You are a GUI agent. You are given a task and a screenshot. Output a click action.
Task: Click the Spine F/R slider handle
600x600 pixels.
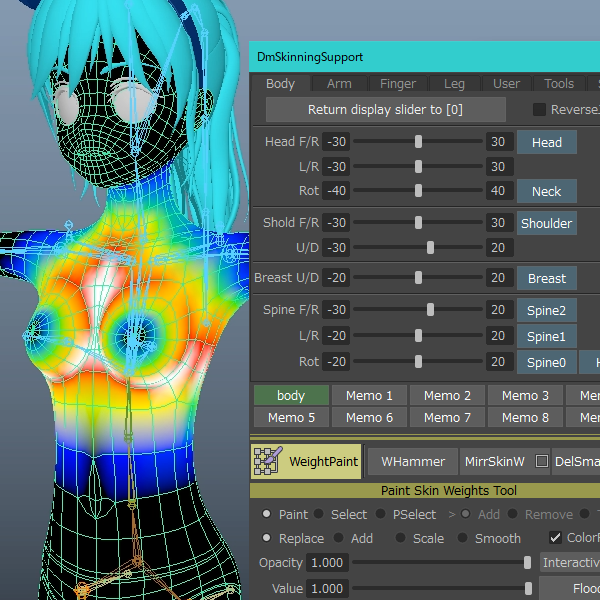[430, 310]
